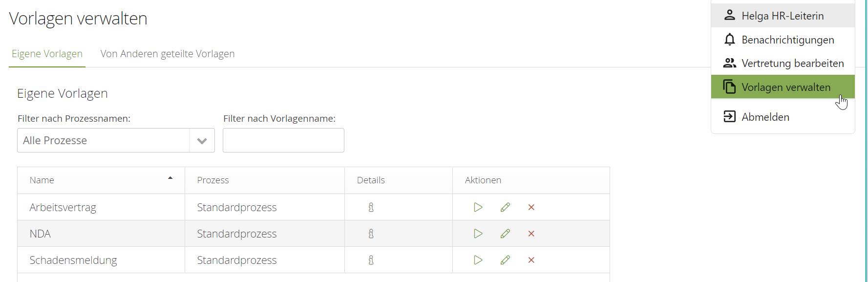Start the NDA template with play icon
Image resolution: width=868 pixels, height=282 pixels.
(478, 234)
